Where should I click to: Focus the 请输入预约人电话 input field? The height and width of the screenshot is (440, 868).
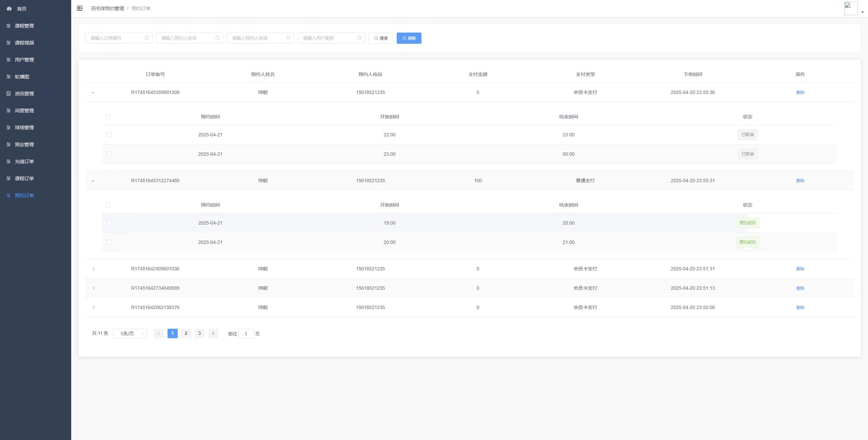click(x=260, y=38)
